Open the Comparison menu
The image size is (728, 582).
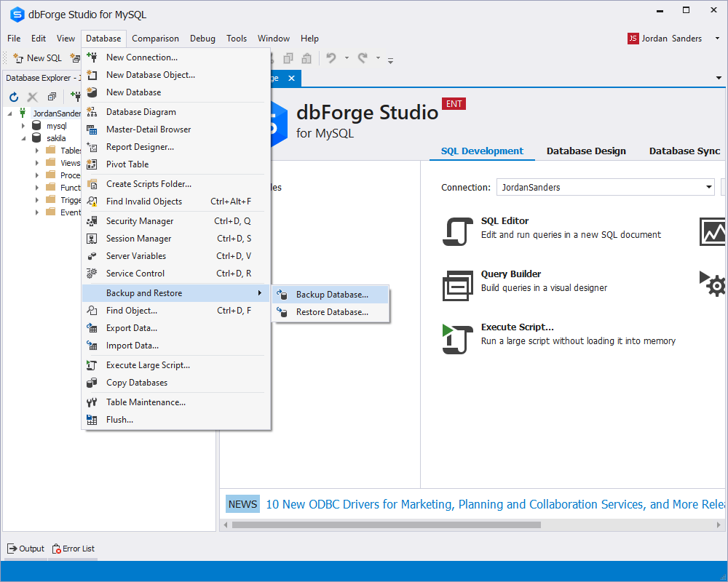[155, 39]
